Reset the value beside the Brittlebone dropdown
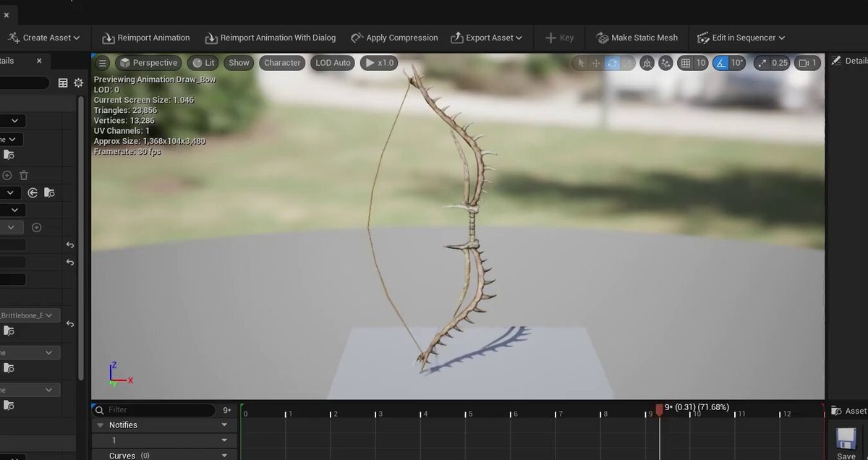The image size is (868, 460). 70,325
